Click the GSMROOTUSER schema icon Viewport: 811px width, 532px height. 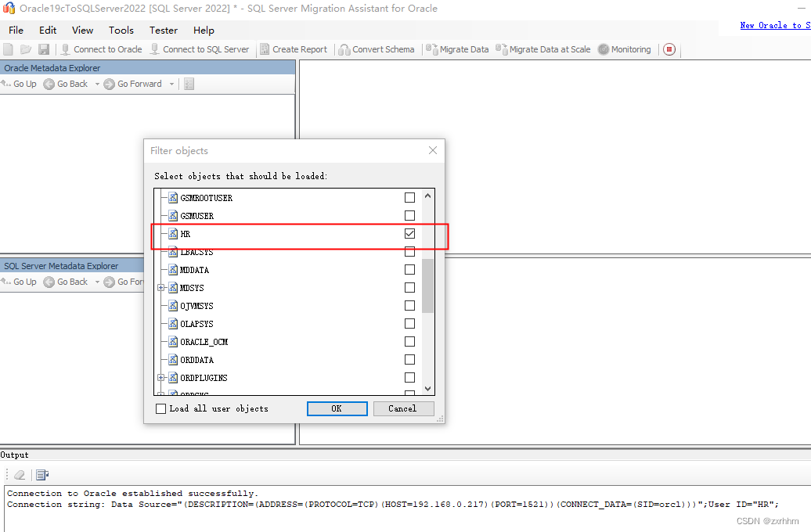pyautogui.click(x=173, y=197)
